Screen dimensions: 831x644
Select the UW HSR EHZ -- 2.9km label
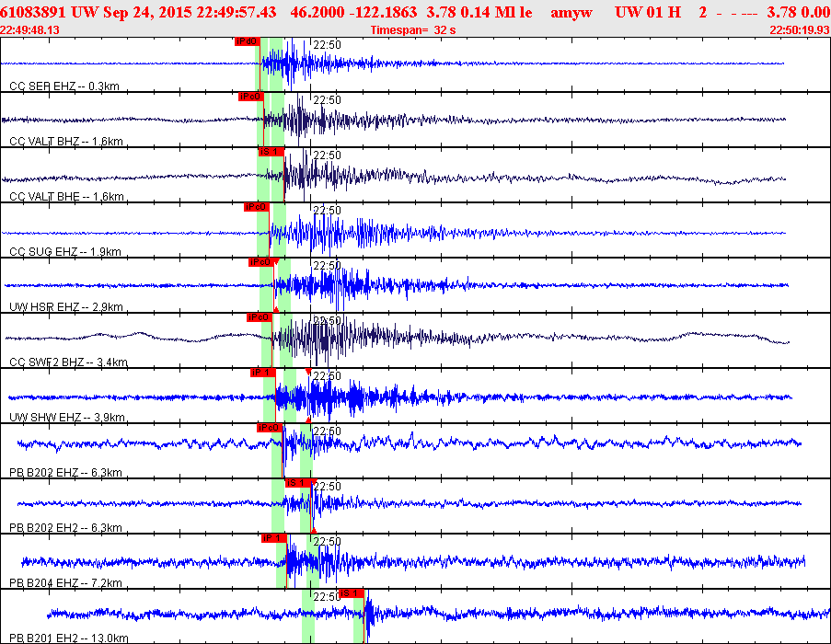click(66, 306)
